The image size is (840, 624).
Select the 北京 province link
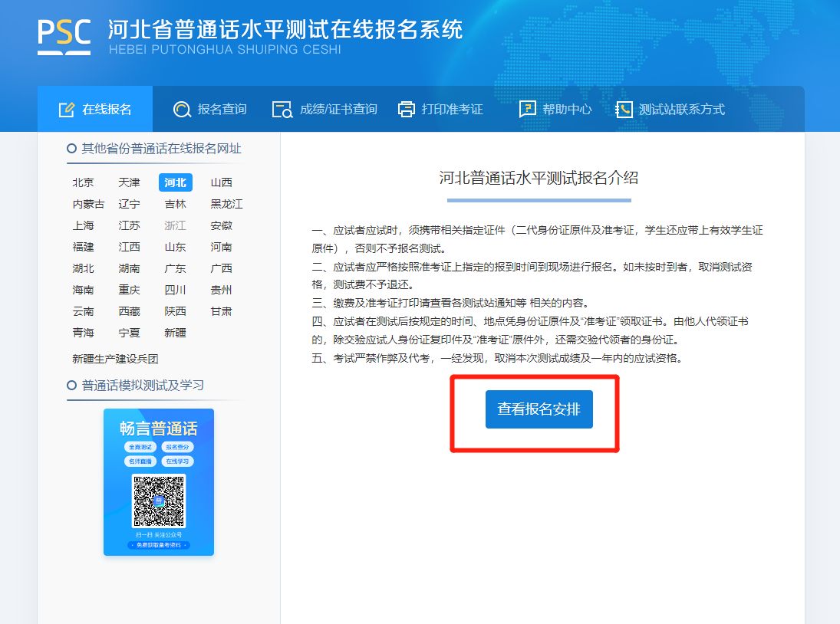[x=83, y=182]
